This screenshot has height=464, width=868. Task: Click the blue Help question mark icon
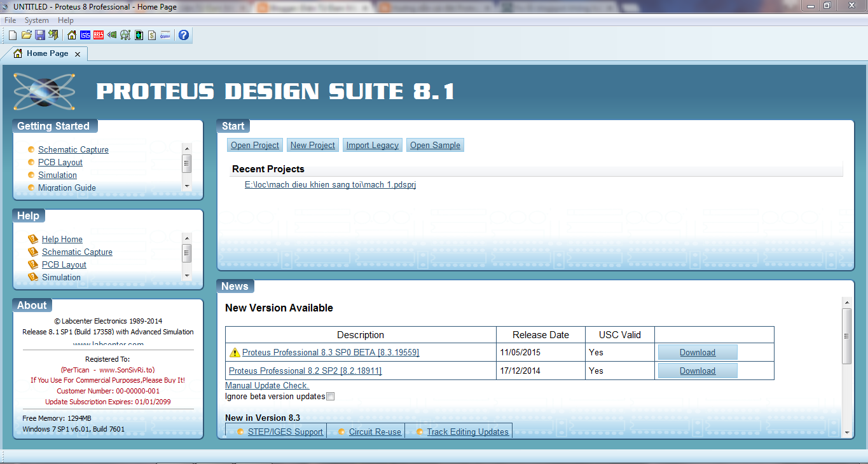click(184, 35)
